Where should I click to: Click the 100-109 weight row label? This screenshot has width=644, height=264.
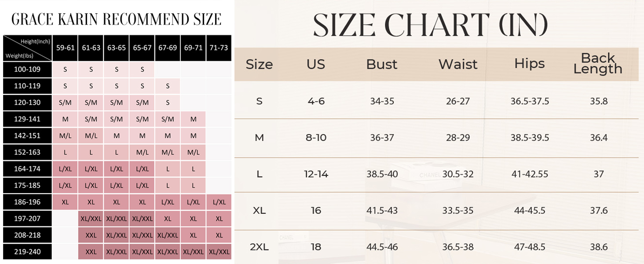(27, 69)
